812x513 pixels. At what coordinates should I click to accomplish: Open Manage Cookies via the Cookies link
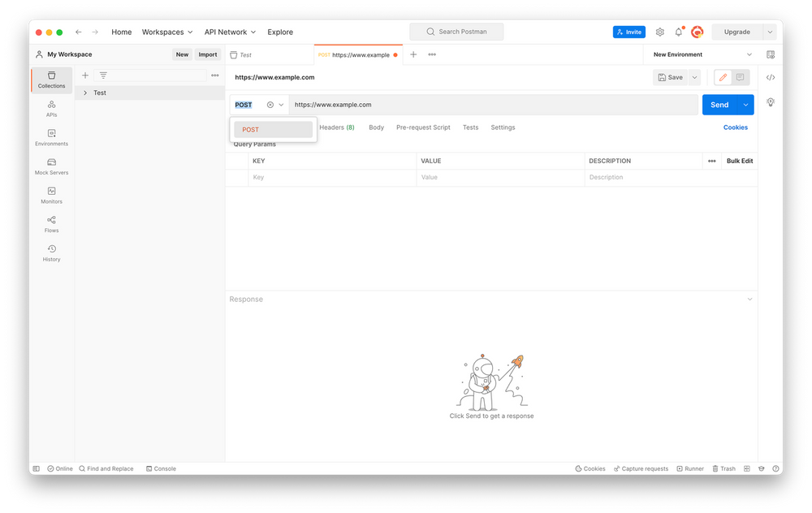coord(735,127)
